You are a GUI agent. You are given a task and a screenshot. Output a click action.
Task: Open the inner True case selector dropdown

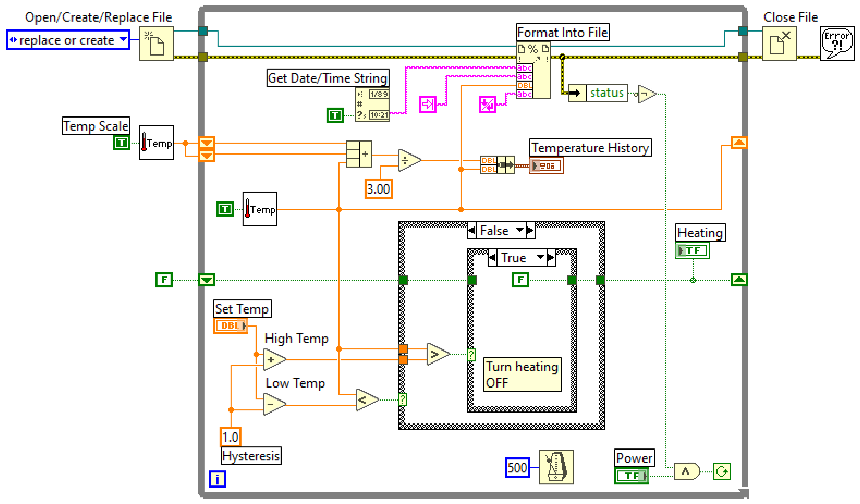[540, 257]
